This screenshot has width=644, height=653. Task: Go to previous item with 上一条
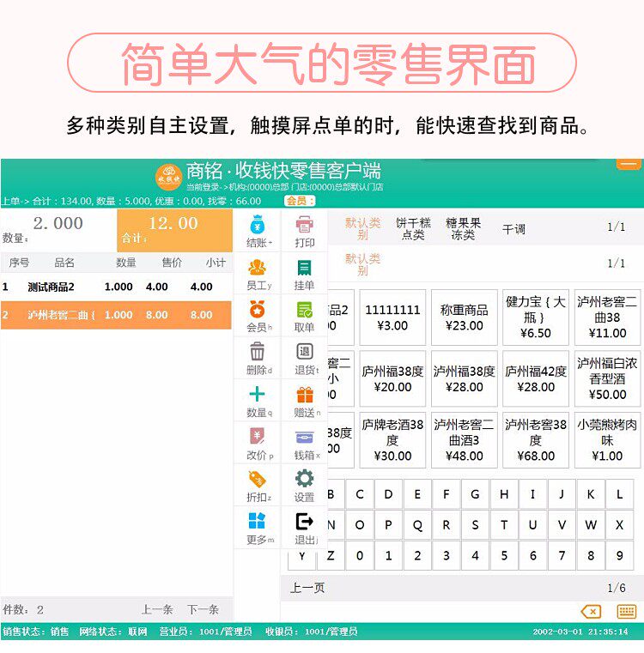point(157,610)
